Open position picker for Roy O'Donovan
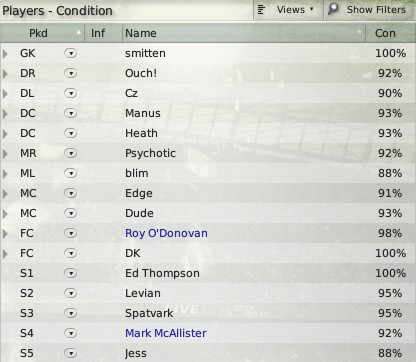 (x=71, y=233)
